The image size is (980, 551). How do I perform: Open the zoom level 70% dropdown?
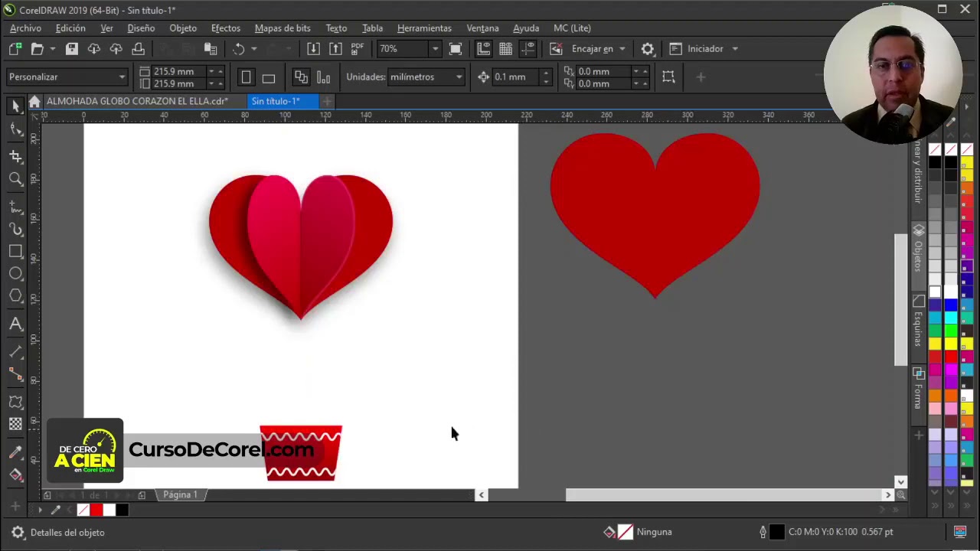click(x=435, y=49)
